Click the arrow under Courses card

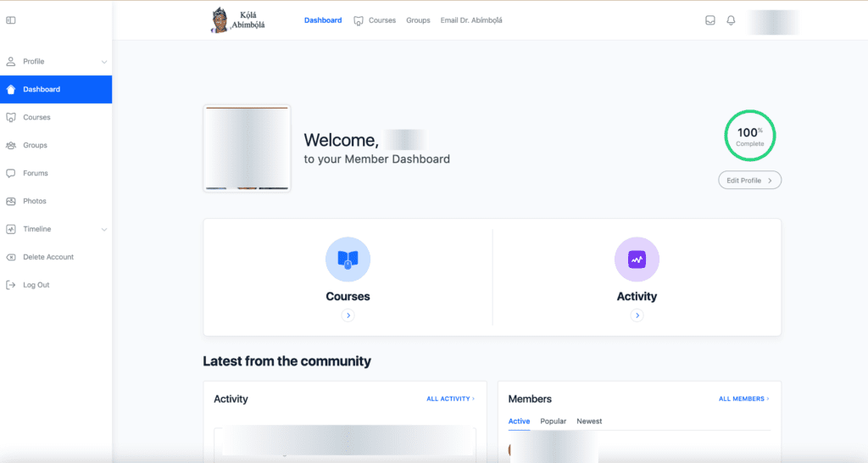[x=348, y=315]
